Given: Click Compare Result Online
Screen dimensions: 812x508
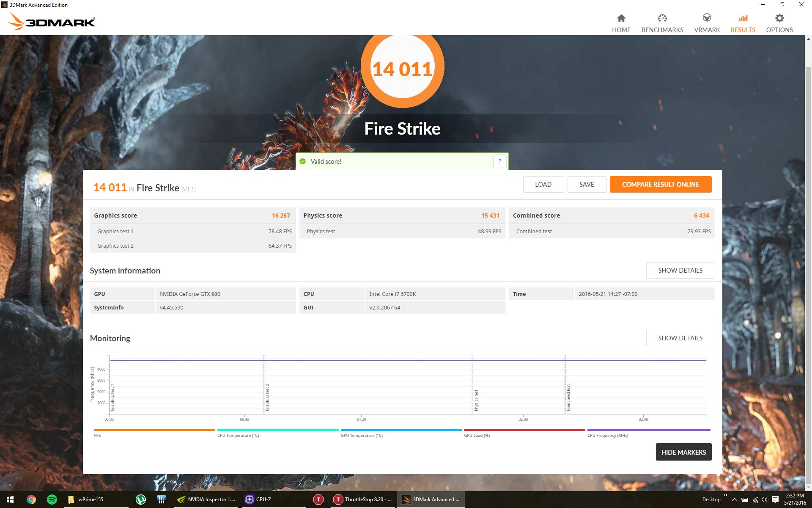Looking at the screenshot, I should 660,184.
